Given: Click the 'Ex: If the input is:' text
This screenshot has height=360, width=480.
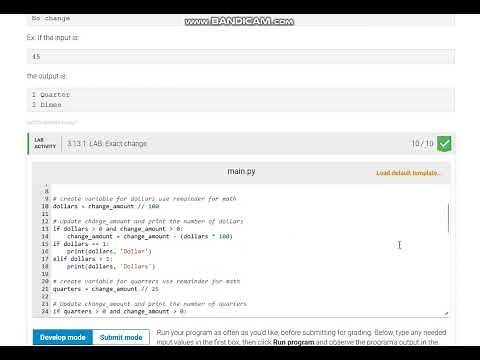Looking at the screenshot, I should tap(53, 38).
